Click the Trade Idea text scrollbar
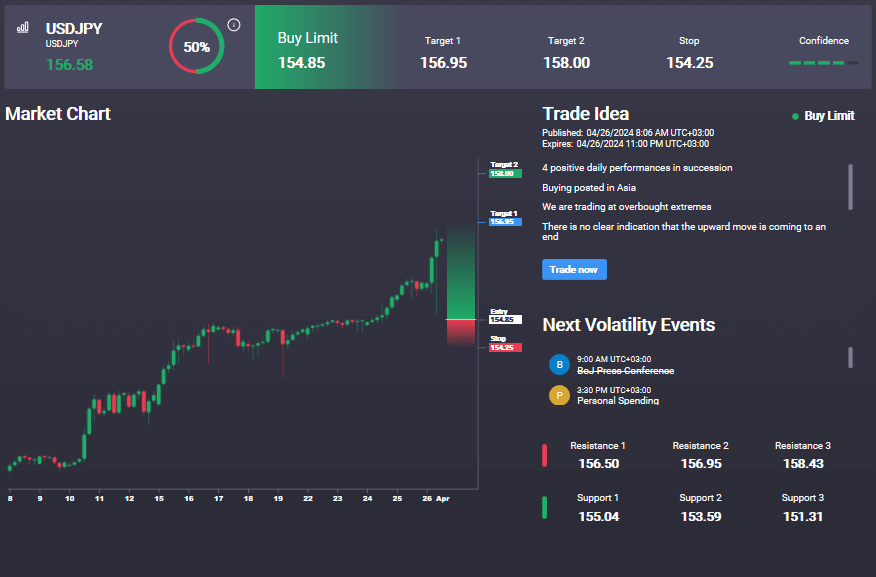Image resolution: width=876 pixels, height=577 pixels. pos(850,187)
